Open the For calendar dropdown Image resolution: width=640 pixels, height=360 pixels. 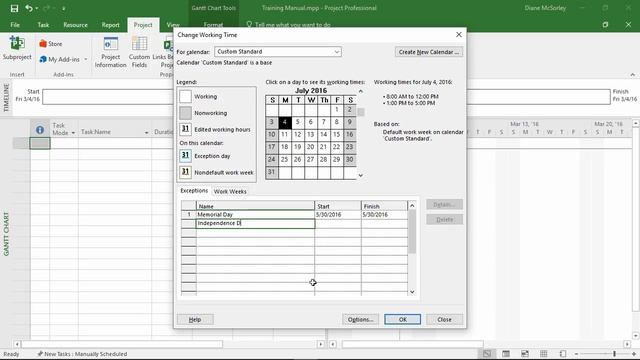tap(337, 52)
